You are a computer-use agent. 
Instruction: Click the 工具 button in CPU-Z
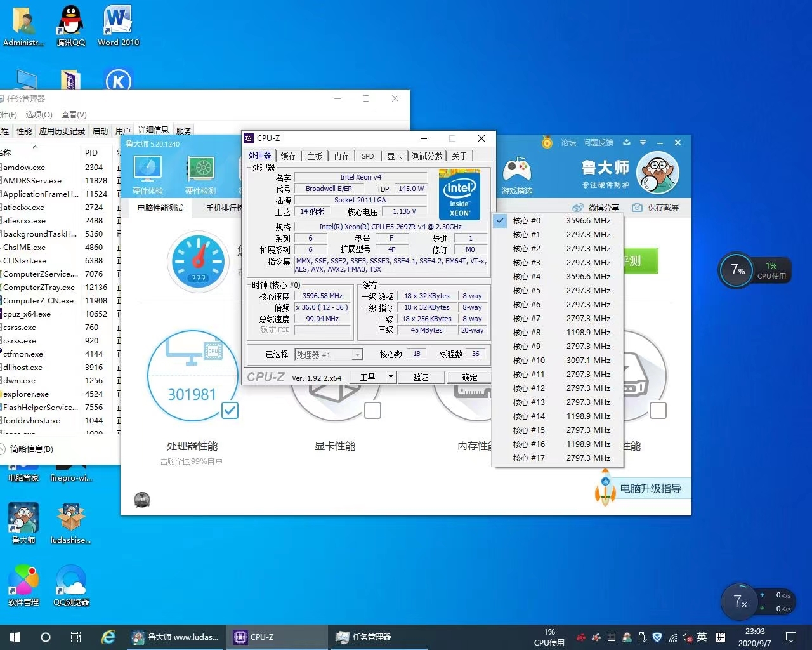(368, 377)
